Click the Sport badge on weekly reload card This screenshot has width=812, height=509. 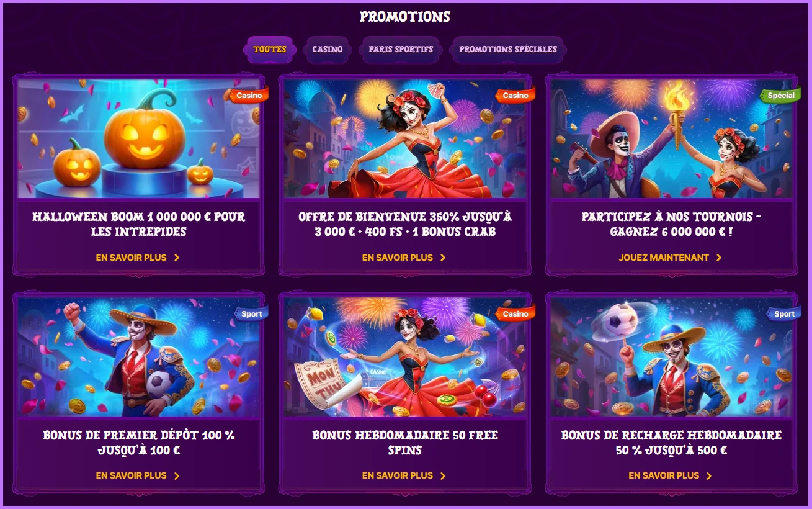(x=784, y=313)
